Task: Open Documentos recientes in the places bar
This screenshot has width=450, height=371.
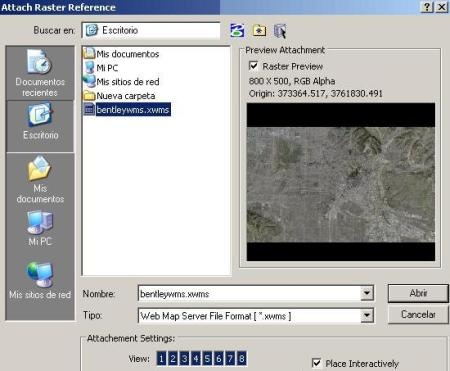Action: 40,73
